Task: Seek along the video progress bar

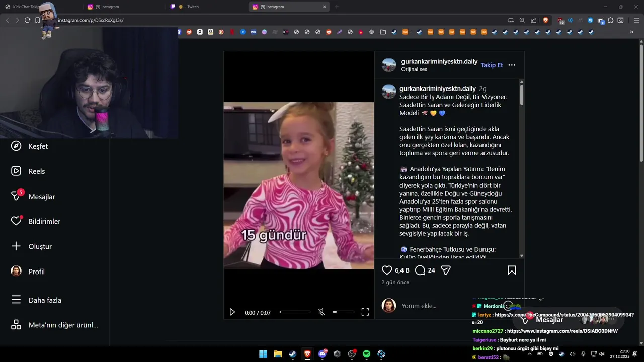Action: click(295, 312)
